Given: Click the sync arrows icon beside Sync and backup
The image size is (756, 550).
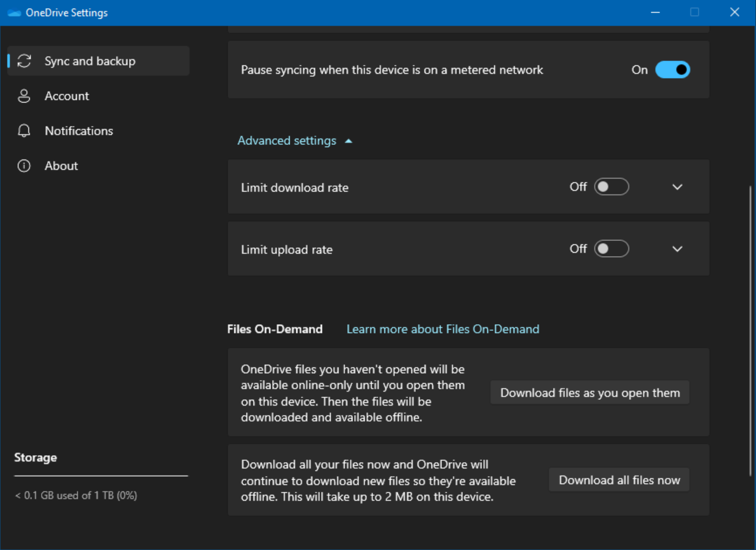Looking at the screenshot, I should [24, 61].
